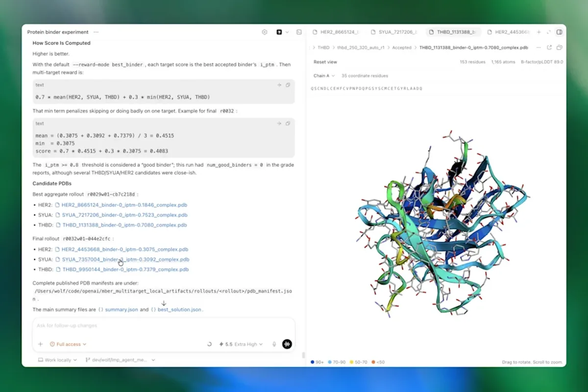Click the chat panel scrollbar
This screenshot has width=588, height=392.
(x=303, y=355)
